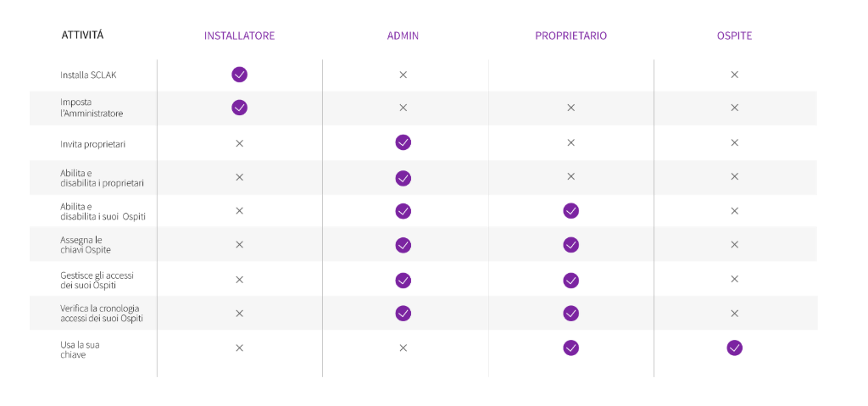This screenshot has height=406, width=868.
Task: Select the ADMIN column header
Action: click(403, 36)
